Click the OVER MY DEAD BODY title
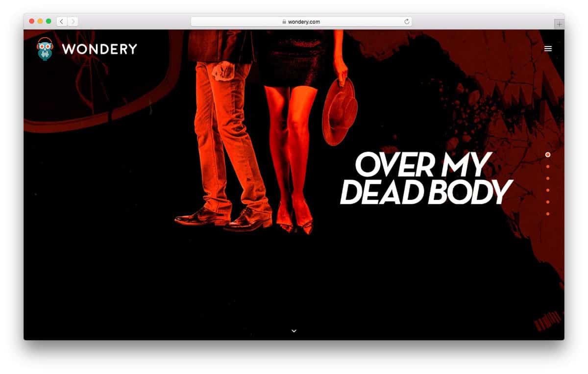The height and width of the screenshot is (374, 588). pos(426,178)
